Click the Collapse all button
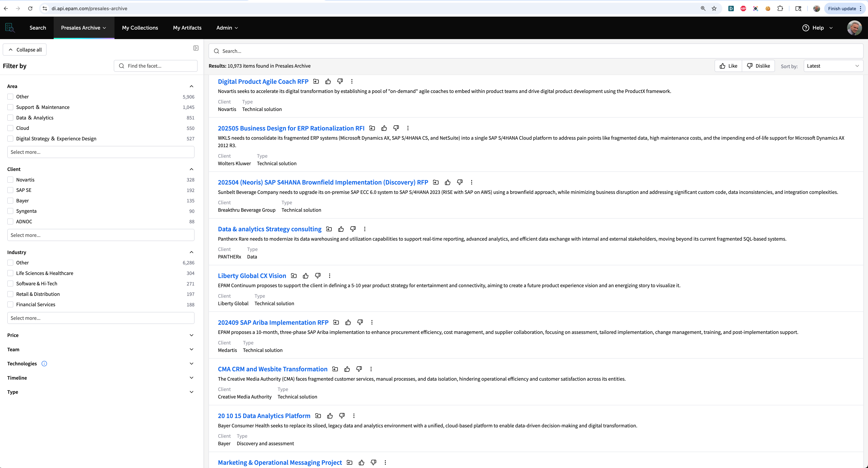This screenshot has width=868, height=468. tap(25, 50)
